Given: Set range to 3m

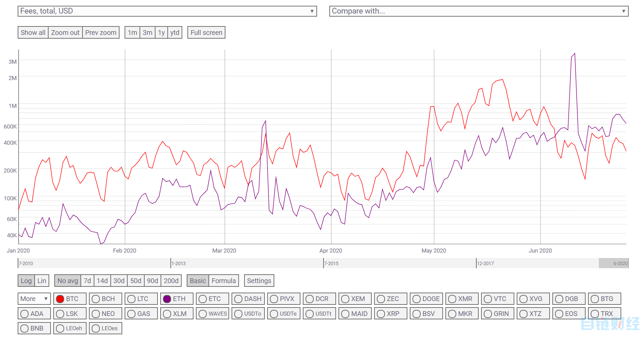Looking at the screenshot, I should click(147, 33).
